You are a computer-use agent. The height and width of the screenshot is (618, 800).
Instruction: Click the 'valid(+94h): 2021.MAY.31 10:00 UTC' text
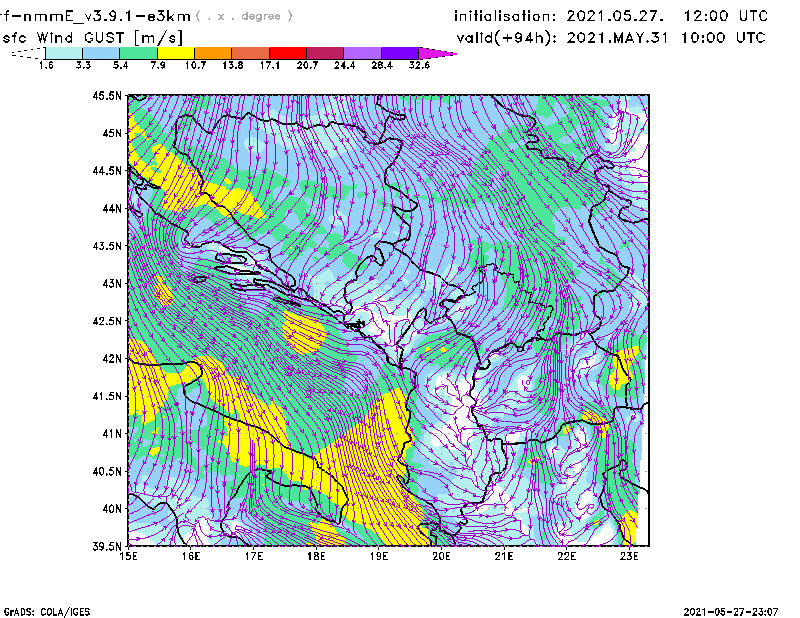coord(611,38)
